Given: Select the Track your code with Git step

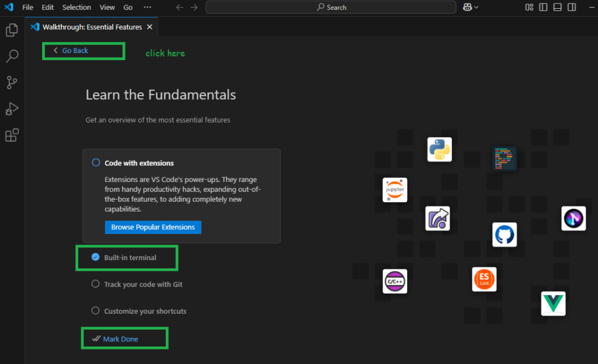Looking at the screenshot, I should click(143, 284).
